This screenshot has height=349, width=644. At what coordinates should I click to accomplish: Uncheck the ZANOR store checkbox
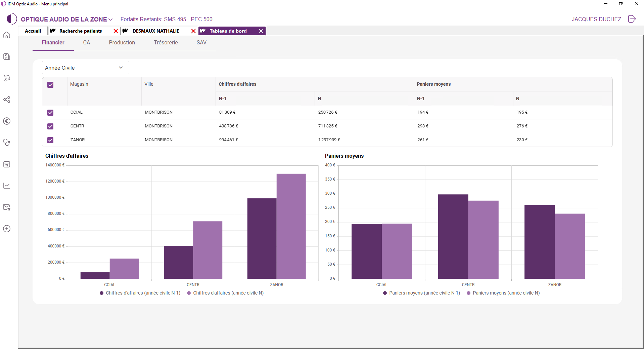coord(50,140)
